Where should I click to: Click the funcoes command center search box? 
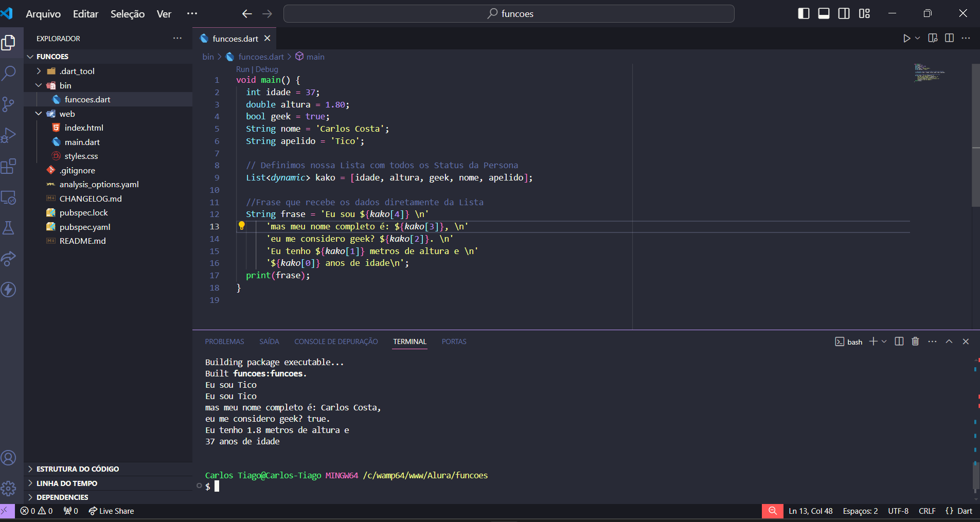click(x=509, y=14)
